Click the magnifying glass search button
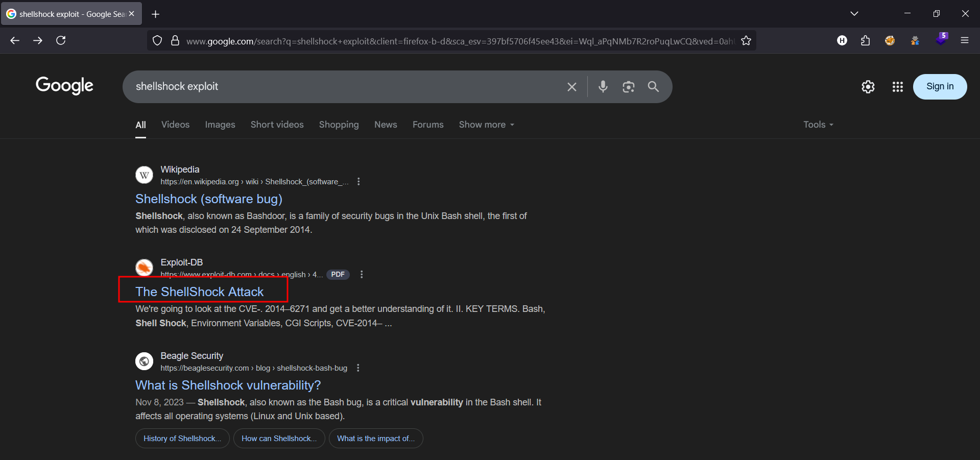 (653, 87)
